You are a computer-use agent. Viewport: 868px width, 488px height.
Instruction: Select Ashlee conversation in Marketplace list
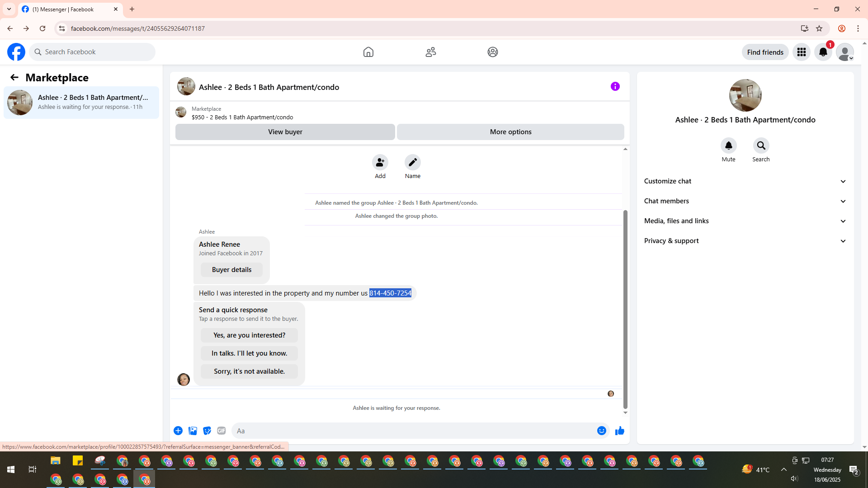tap(81, 103)
